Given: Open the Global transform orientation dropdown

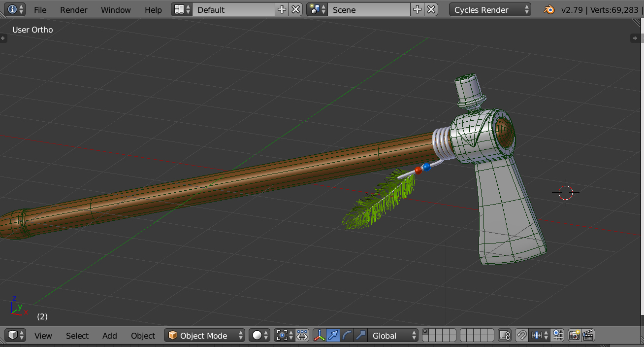Looking at the screenshot, I should point(393,335).
